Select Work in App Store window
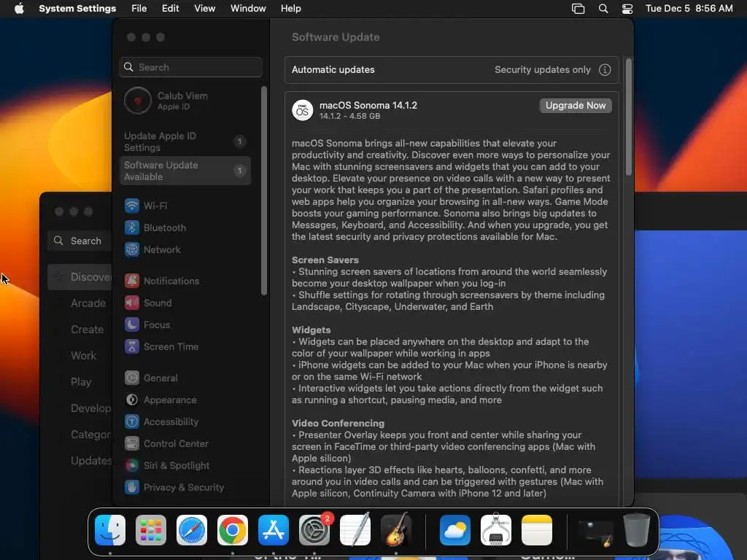The height and width of the screenshot is (560, 747). pos(83,356)
